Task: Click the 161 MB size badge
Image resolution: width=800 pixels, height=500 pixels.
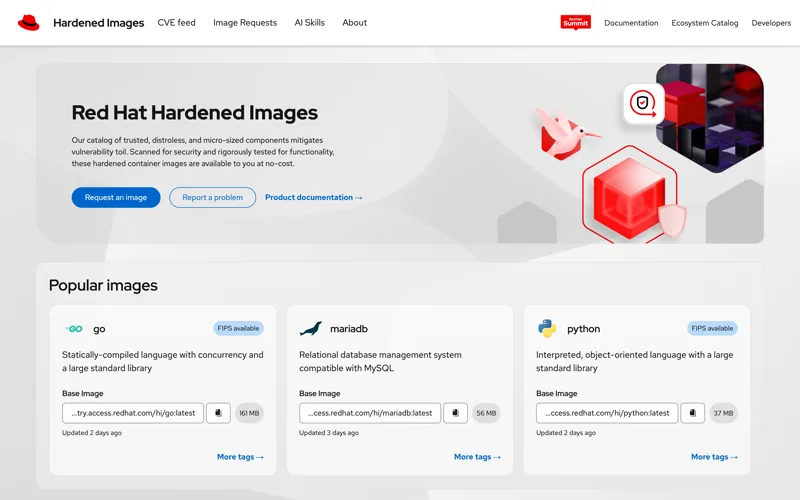Action: [249, 413]
